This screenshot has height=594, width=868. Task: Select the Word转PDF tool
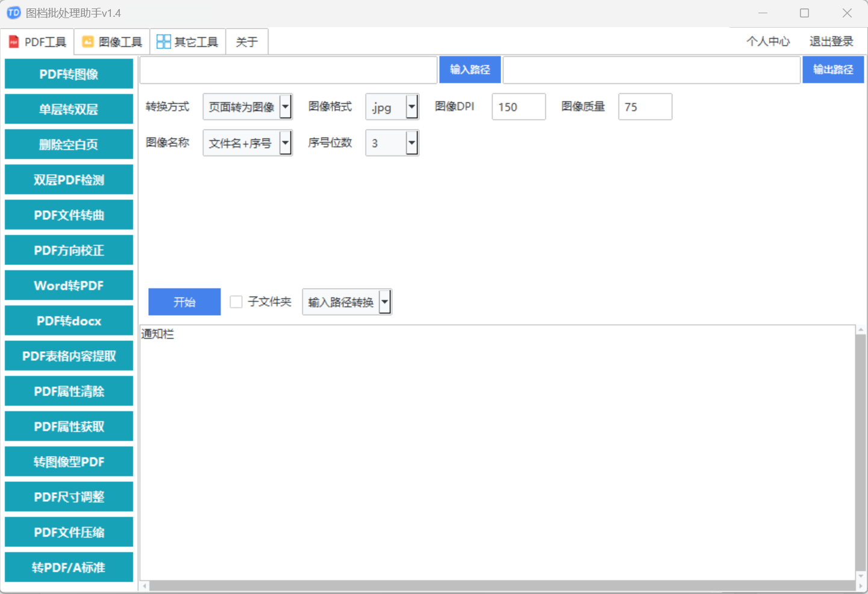[69, 285]
